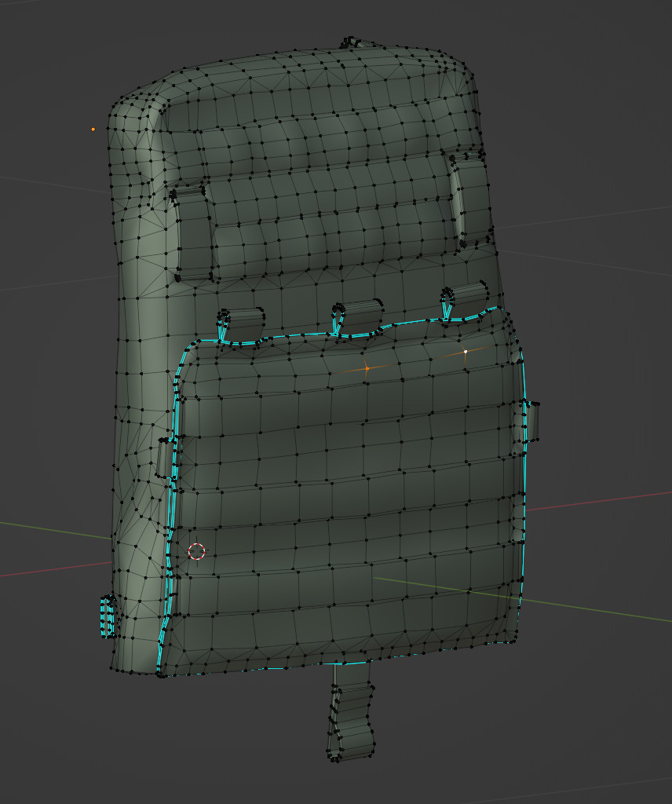Select the buckle on the pocket's right edge
This screenshot has height=804, width=672.
[x=531, y=422]
